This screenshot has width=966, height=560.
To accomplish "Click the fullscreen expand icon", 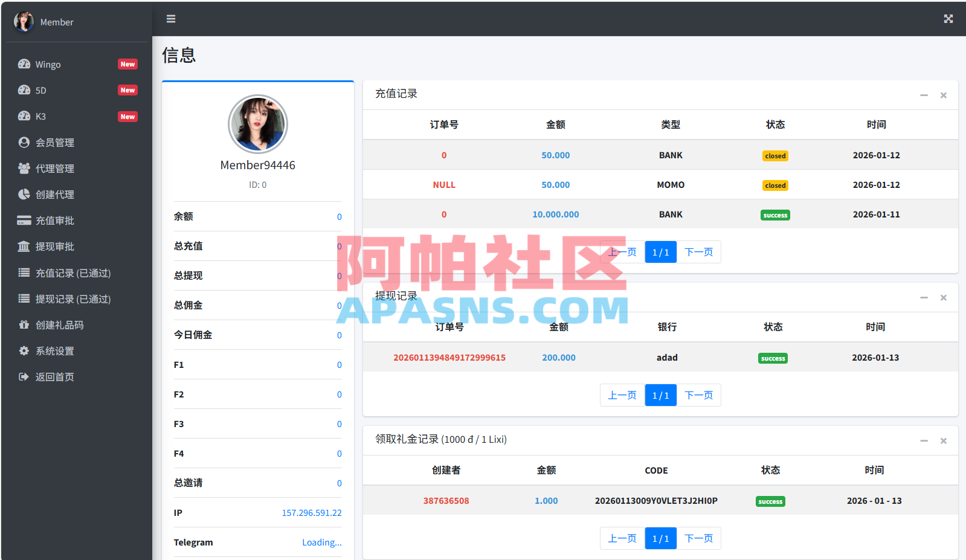I will (948, 19).
